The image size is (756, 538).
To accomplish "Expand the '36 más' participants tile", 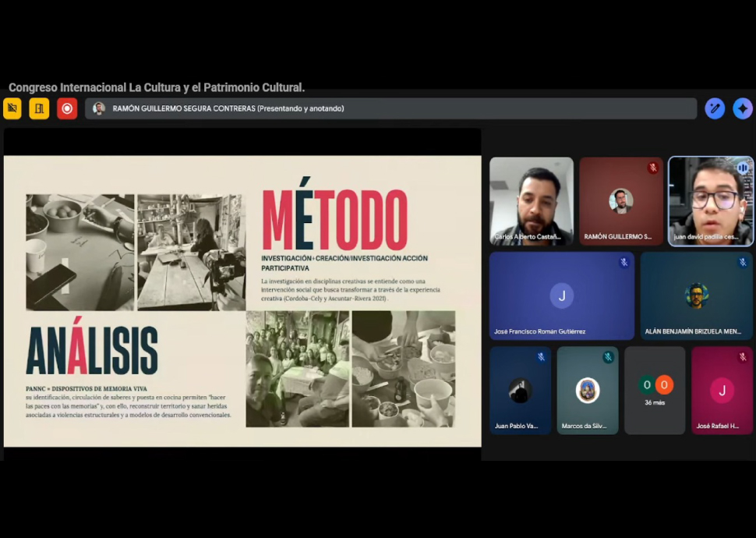I will [655, 390].
